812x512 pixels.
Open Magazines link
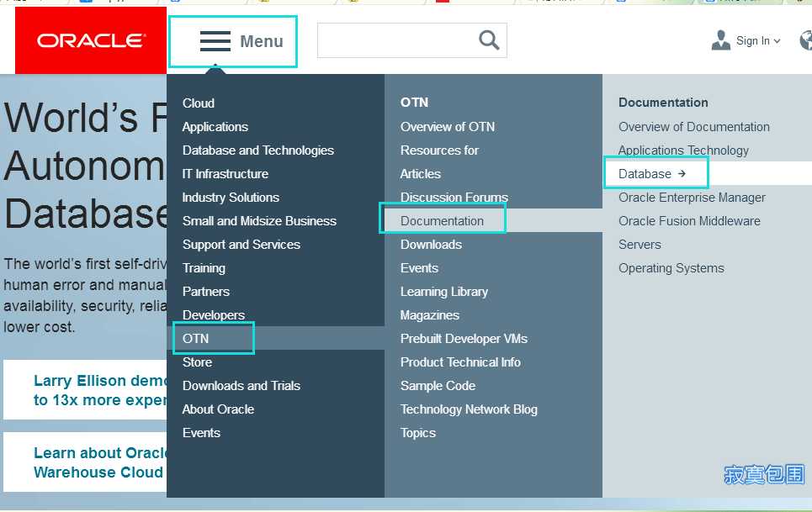430,315
